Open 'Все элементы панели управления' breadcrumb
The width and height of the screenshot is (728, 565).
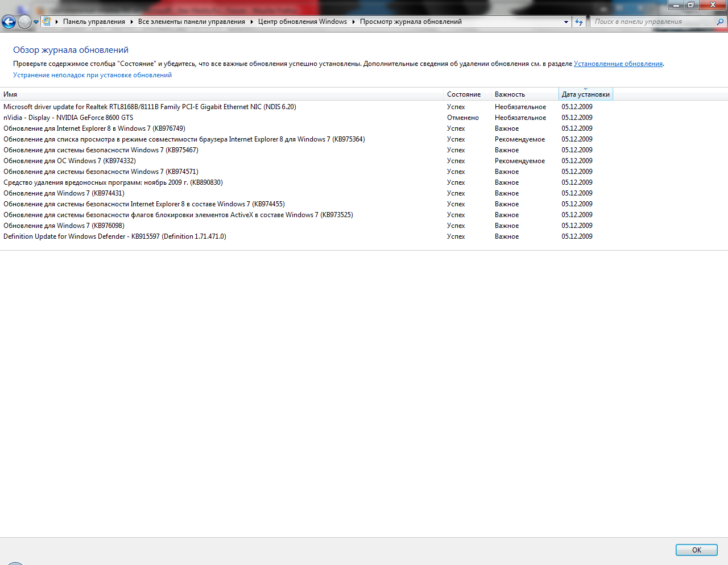192,22
